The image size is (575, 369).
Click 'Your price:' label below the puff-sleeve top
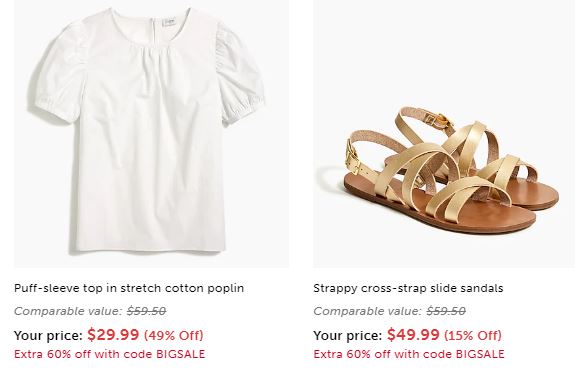point(48,336)
